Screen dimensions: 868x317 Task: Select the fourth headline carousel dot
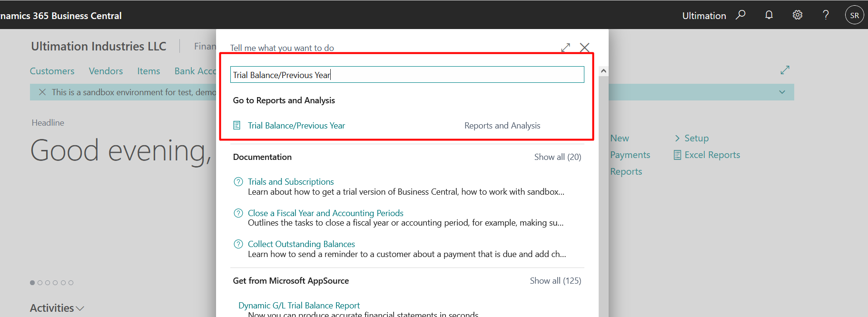pos(55,283)
